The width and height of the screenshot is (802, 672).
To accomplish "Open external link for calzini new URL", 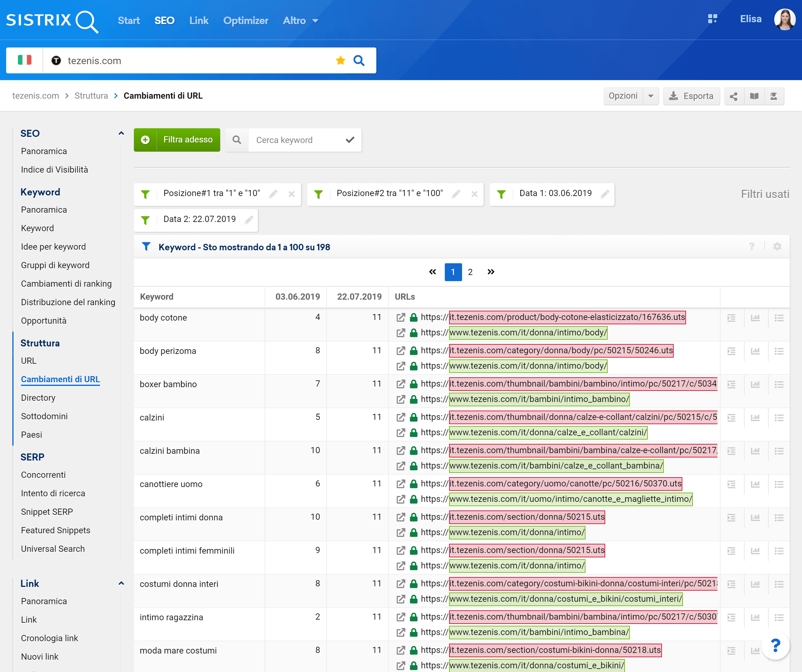I will (401, 433).
